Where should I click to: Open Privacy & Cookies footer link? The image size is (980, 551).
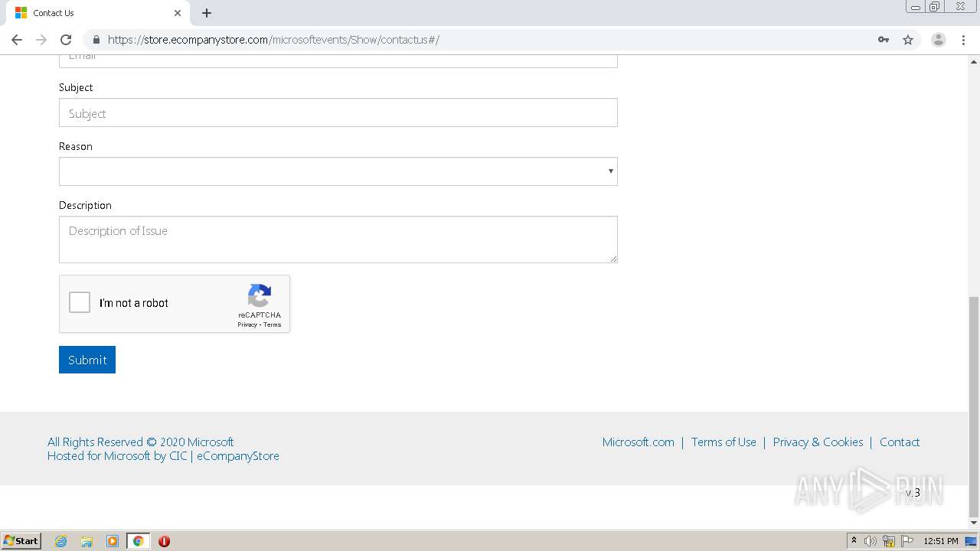(818, 442)
